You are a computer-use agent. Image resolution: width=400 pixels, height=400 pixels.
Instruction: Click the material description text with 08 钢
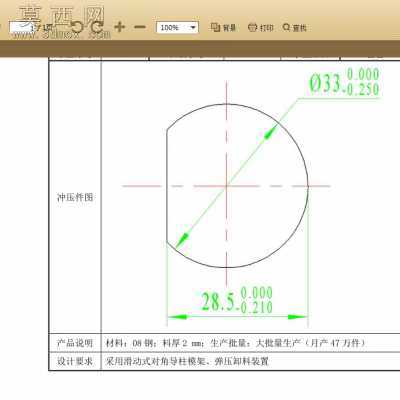235,343
